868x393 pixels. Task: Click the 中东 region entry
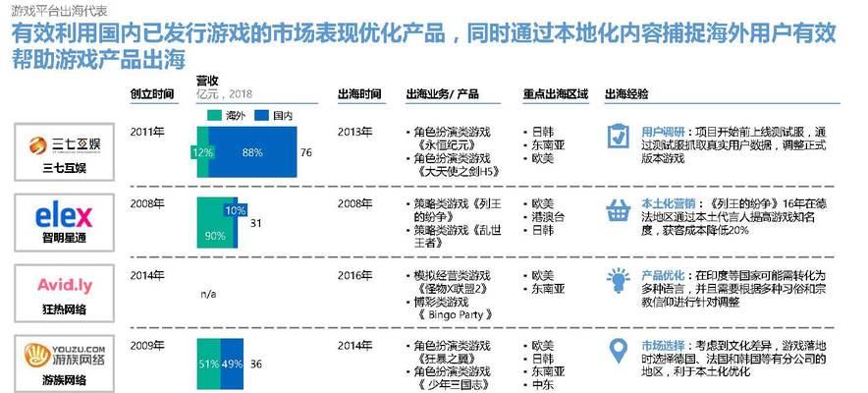(542, 385)
